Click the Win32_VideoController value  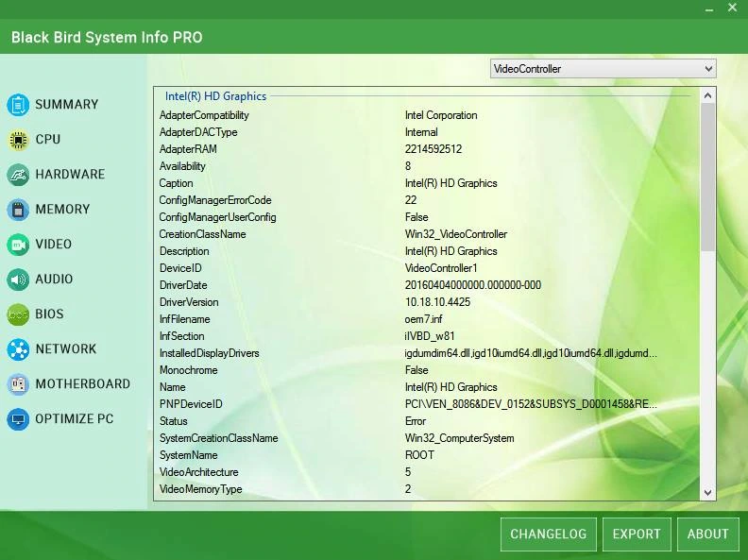coord(455,234)
